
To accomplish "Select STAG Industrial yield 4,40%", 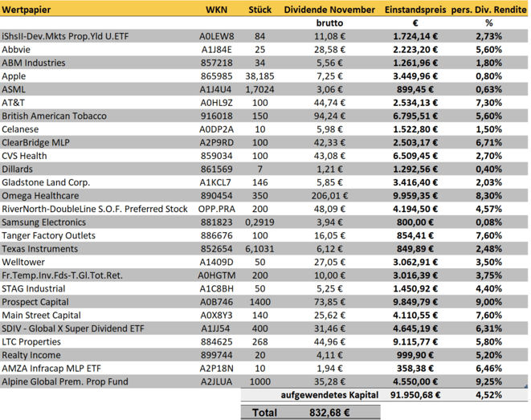I will [488, 288].
